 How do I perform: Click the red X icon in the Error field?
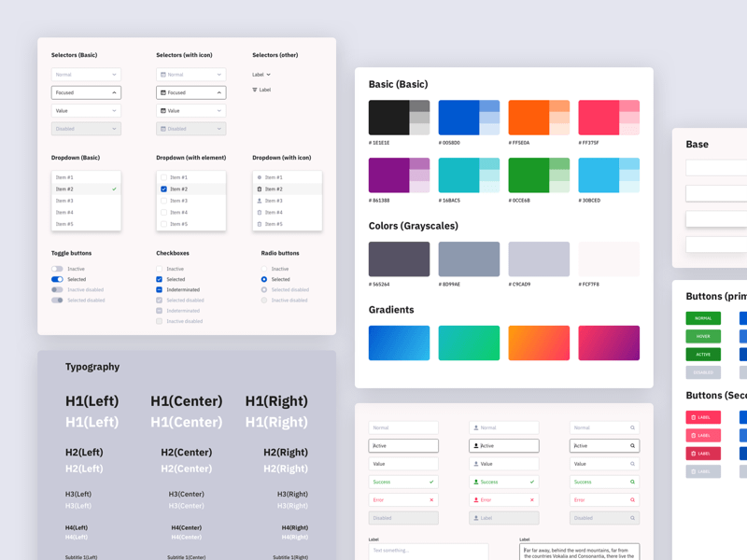point(431,500)
